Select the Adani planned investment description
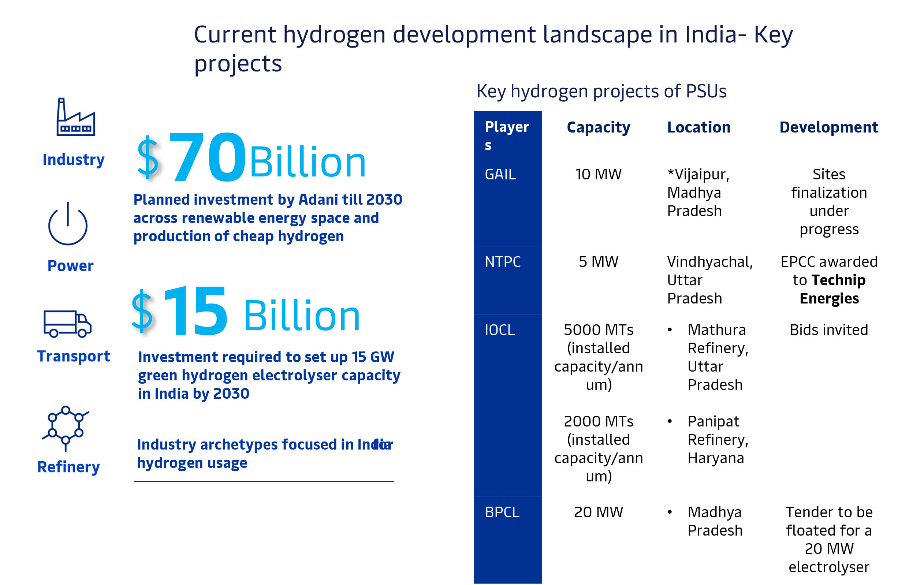The width and height of the screenshot is (924, 585). point(268,218)
